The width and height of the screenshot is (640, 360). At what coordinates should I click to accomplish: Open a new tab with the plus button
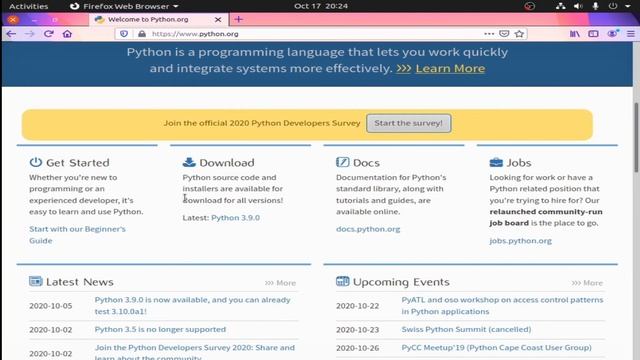239,19
